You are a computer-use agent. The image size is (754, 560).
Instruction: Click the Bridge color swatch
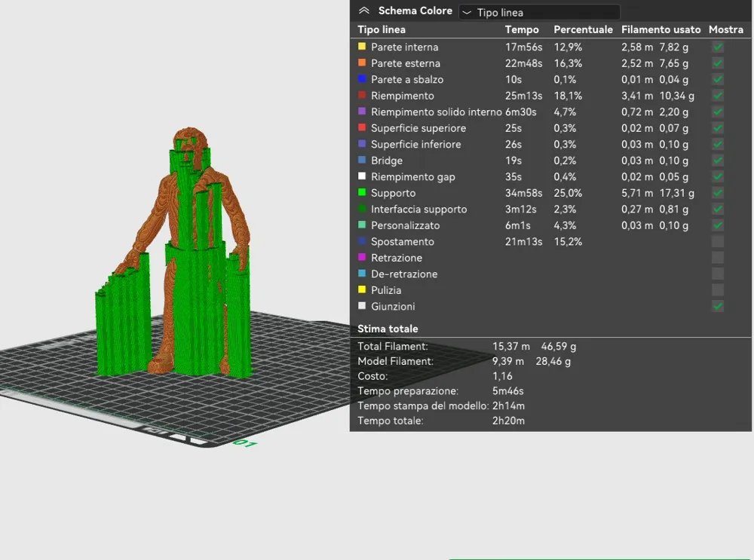362,160
